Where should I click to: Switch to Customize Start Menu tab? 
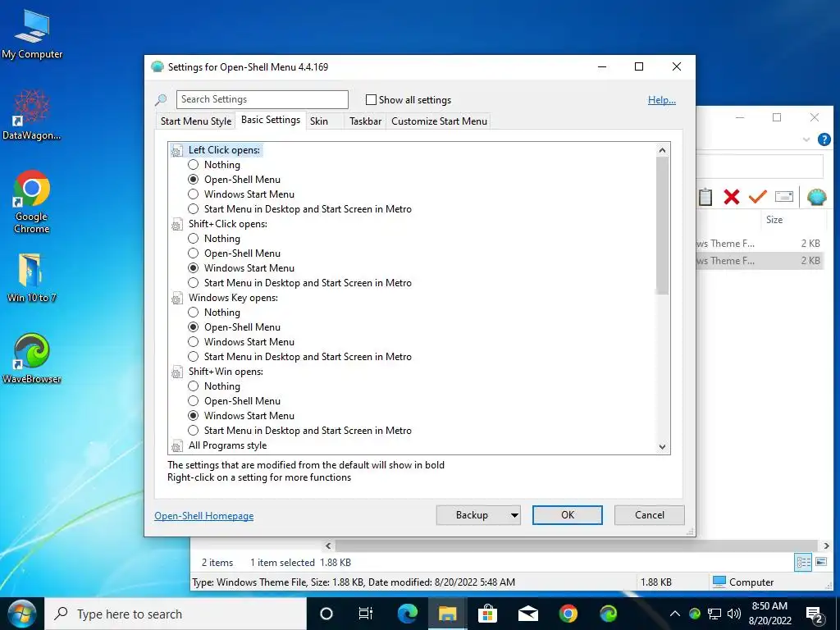point(440,121)
